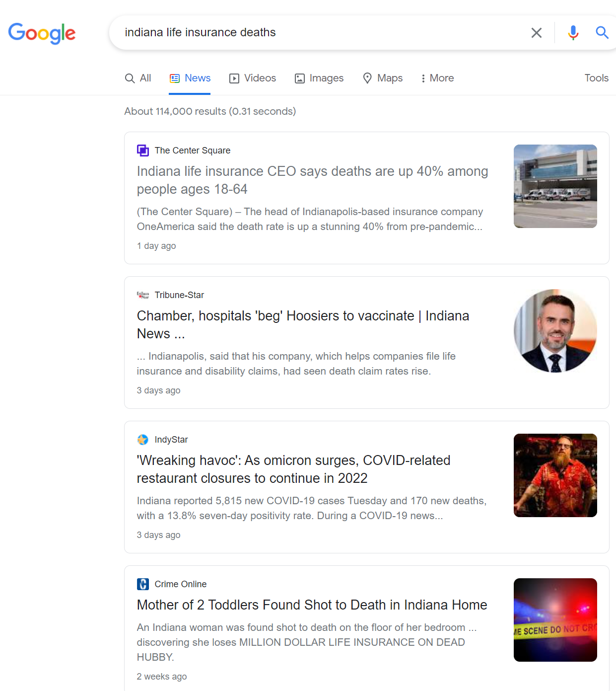
Task: Click the Videos tab play icon
Action: [234, 78]
